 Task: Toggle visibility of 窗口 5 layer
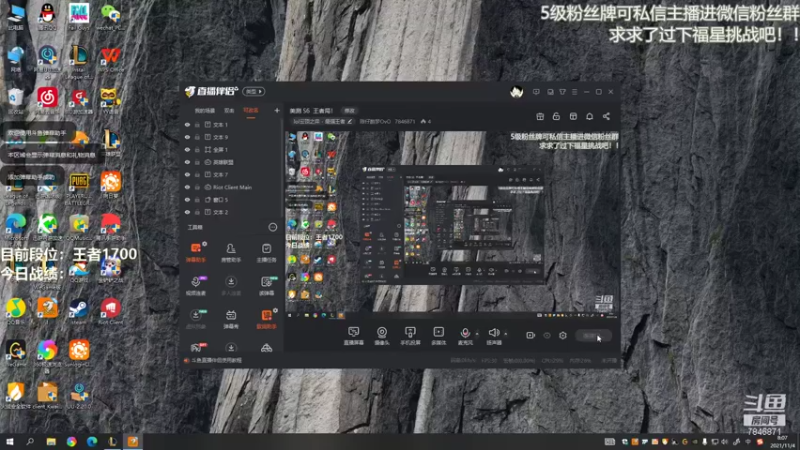pos(187,199)
